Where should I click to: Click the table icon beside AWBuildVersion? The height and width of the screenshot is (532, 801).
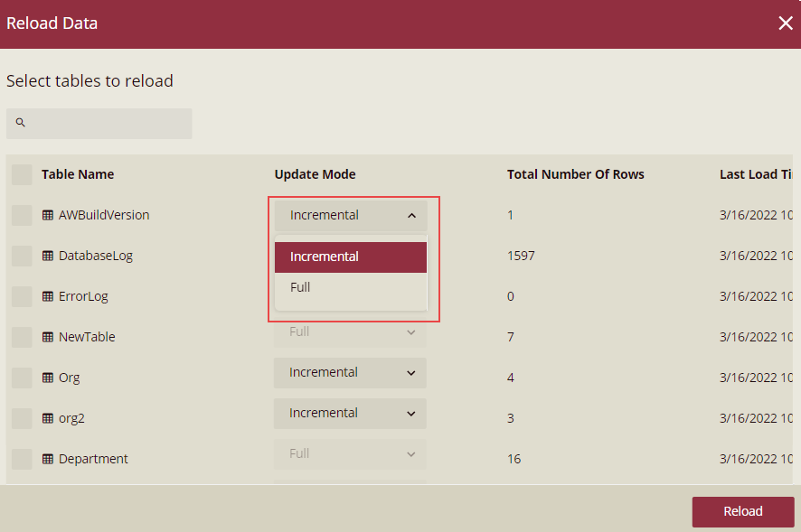46,215
